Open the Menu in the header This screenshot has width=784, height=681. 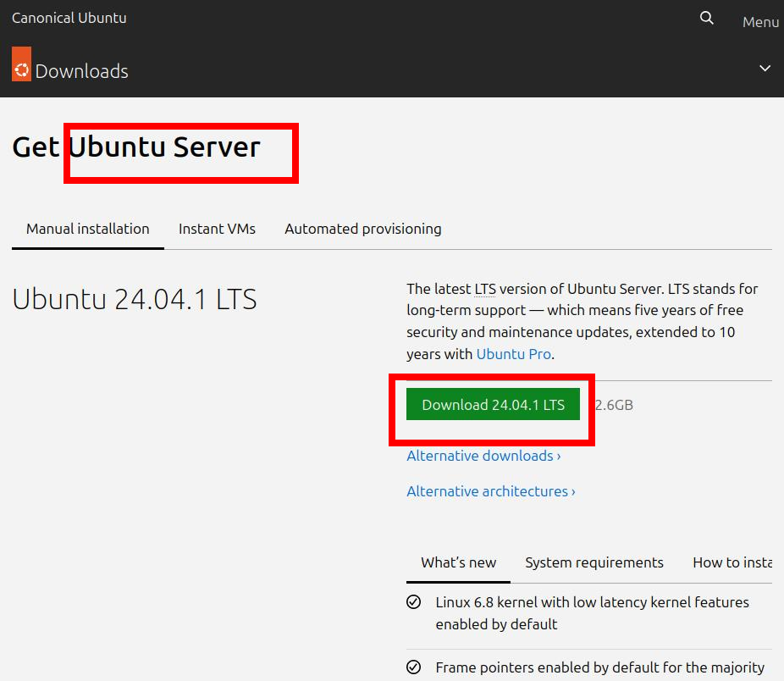pyautogui.click(x=760, y=22)
